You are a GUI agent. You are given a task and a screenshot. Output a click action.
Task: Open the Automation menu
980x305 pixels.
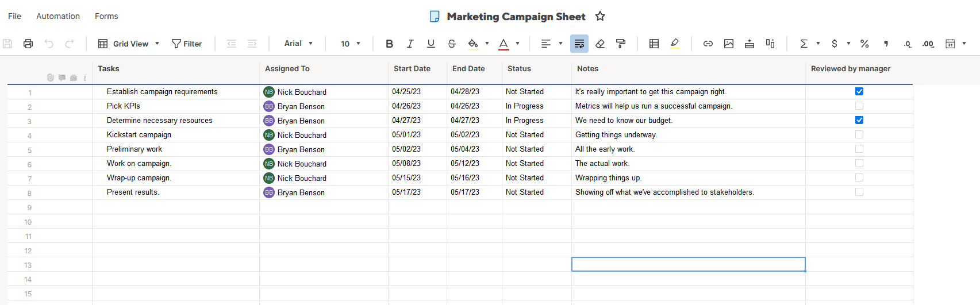click(58, 16)
